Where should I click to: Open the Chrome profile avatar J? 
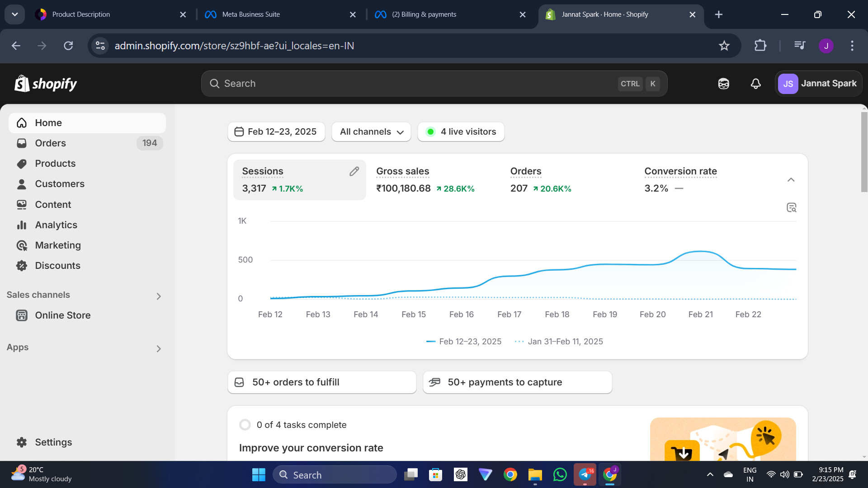click(x=826, y=46)
